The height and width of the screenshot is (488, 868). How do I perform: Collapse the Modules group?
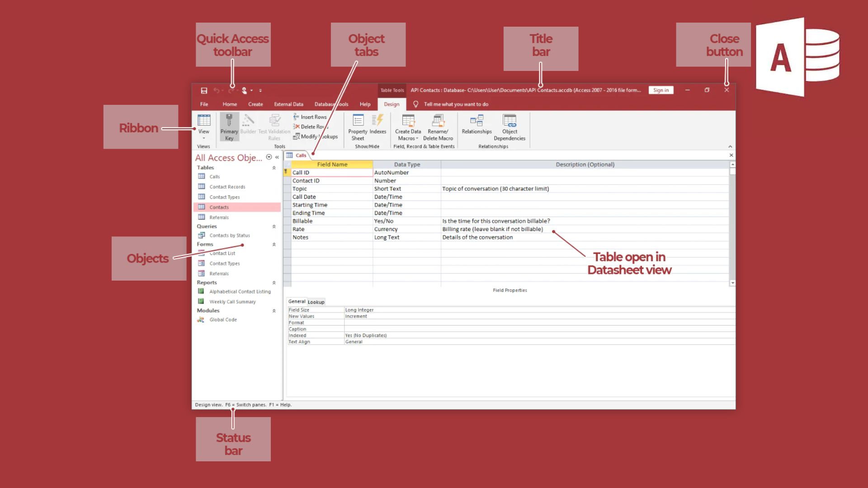coord(274,311)
